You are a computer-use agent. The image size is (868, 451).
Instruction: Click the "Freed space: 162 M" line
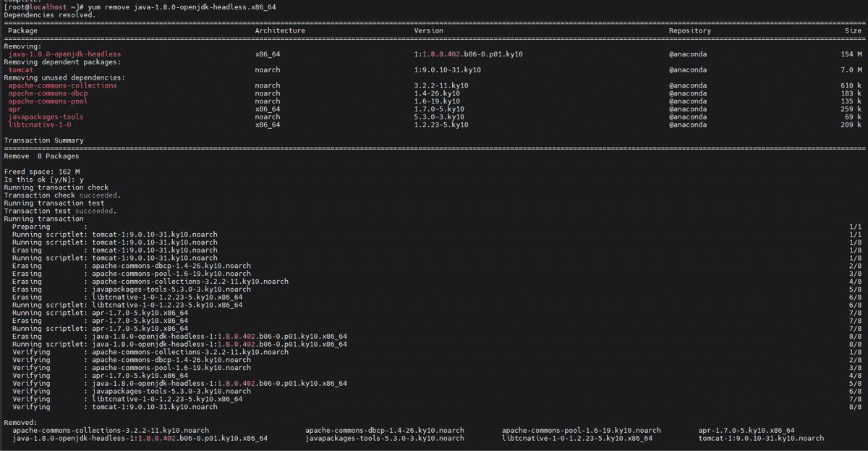41,172
